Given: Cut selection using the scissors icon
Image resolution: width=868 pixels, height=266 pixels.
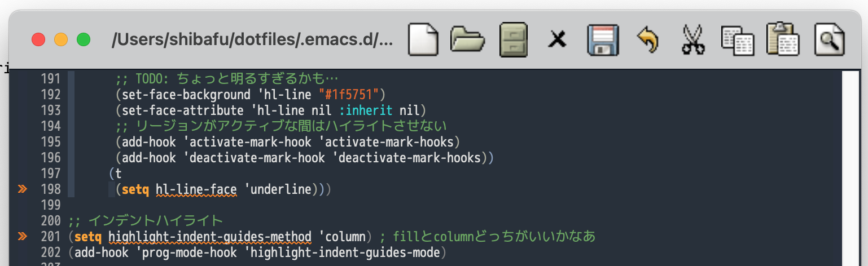Looking at the screenshot, I should point(693,40).
